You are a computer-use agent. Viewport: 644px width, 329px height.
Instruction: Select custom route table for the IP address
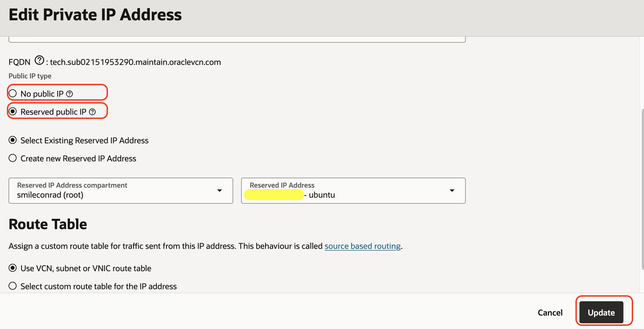point(13,286)
